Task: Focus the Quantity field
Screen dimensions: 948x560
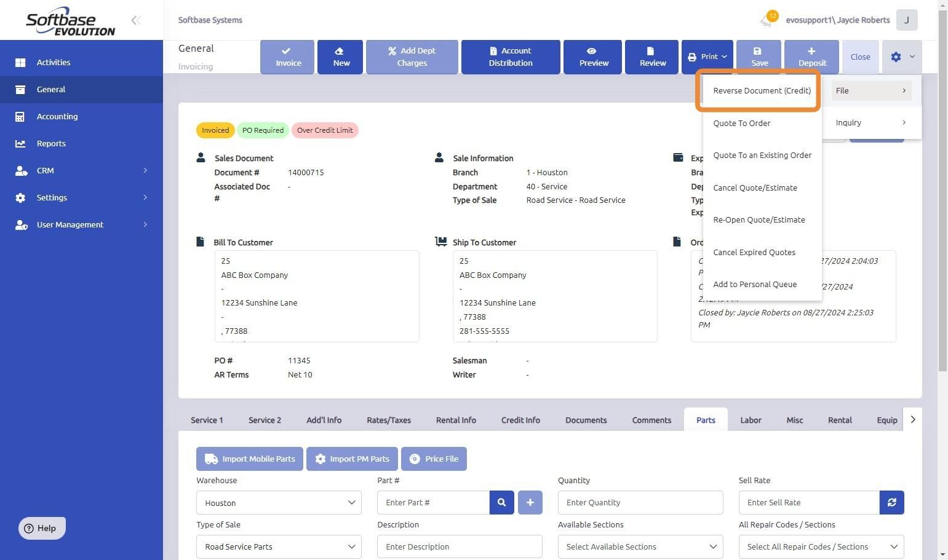Action: 640,503
